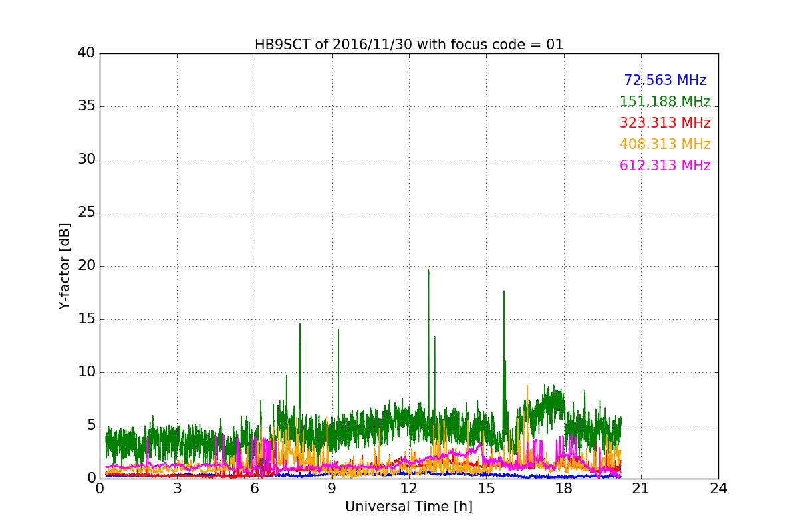Click y-axis tick label 25
This screenshot has width=798, height=532.
pyautogui.click(x=86, y=213)
